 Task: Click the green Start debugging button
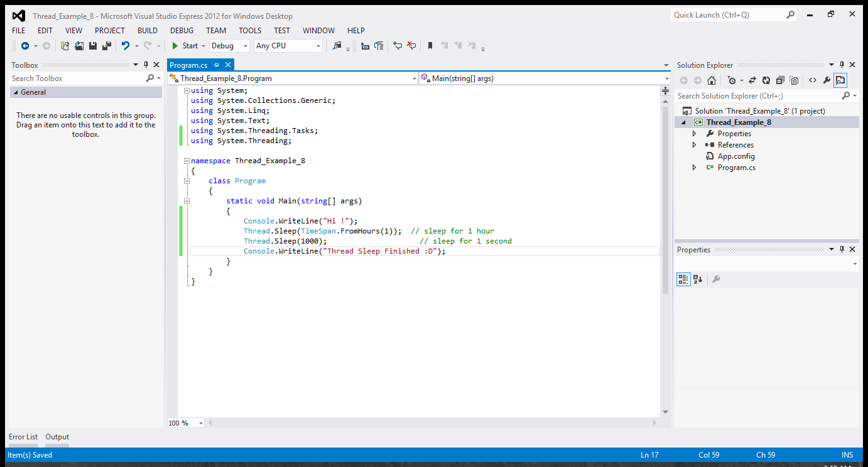185,46
